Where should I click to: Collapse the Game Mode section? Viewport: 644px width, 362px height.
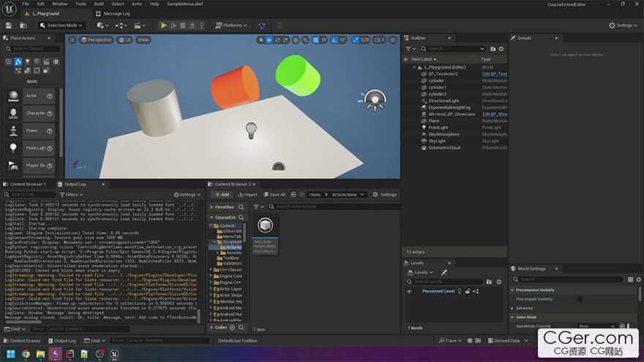pos(512,317)
